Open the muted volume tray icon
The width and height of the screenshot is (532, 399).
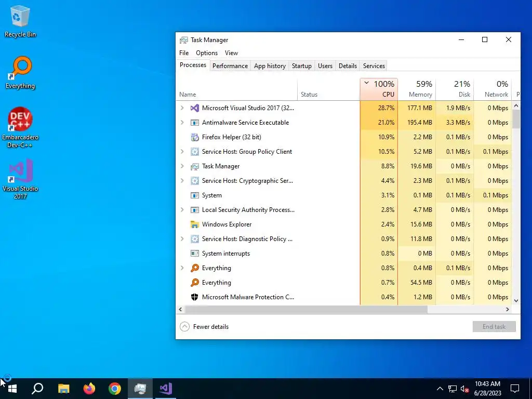pos(465,389)
